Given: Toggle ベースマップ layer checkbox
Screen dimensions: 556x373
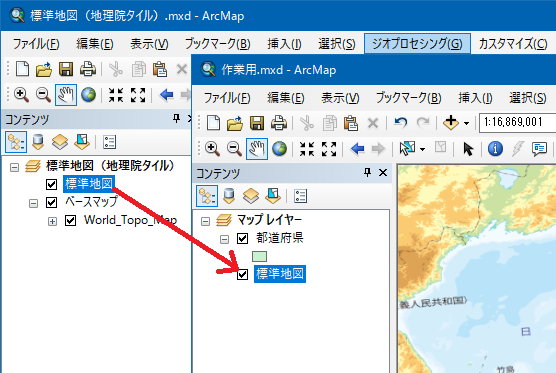Looking at the screenshot, I should pos(51,202).
